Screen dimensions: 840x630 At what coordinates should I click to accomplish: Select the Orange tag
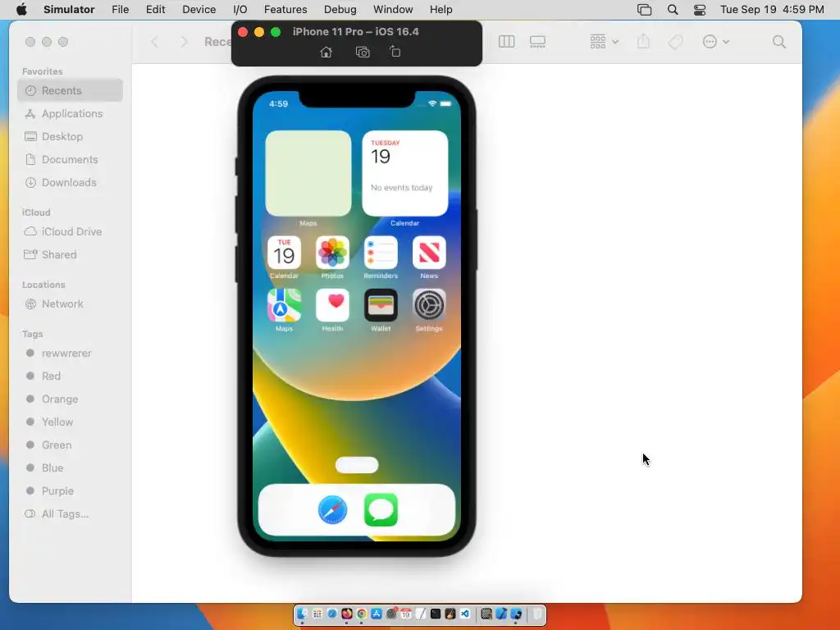pyautogui.click(x=71, y=399)
